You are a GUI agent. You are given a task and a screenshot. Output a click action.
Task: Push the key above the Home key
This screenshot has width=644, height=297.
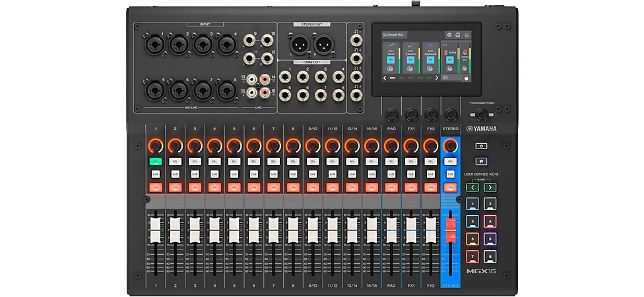pyautogui.click(x=481, y=146)
